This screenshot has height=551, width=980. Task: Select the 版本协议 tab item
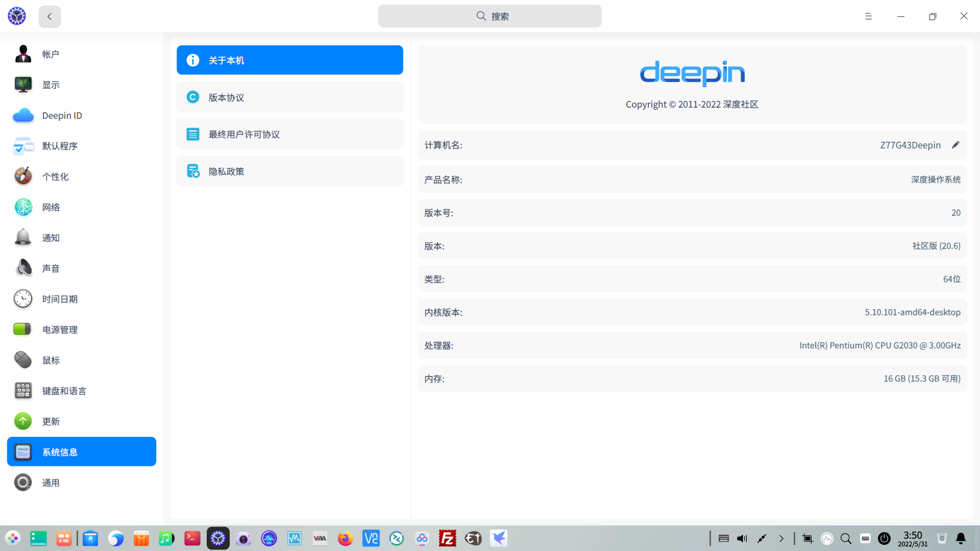289,97
